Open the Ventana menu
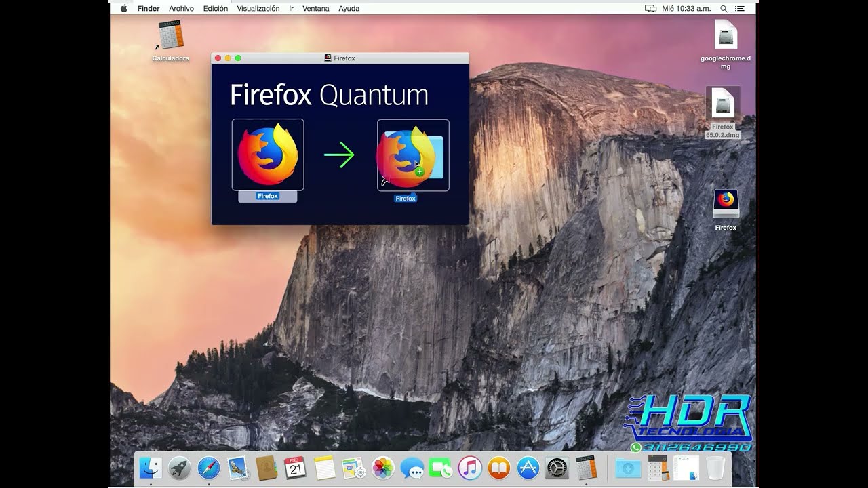This screenshot has width=868, height=488. click(316, 9)
